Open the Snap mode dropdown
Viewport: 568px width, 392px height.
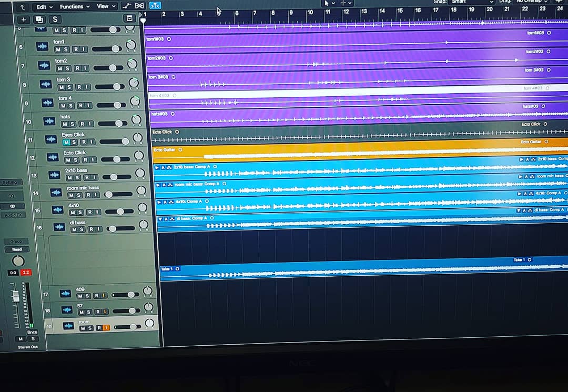point(472,2)
